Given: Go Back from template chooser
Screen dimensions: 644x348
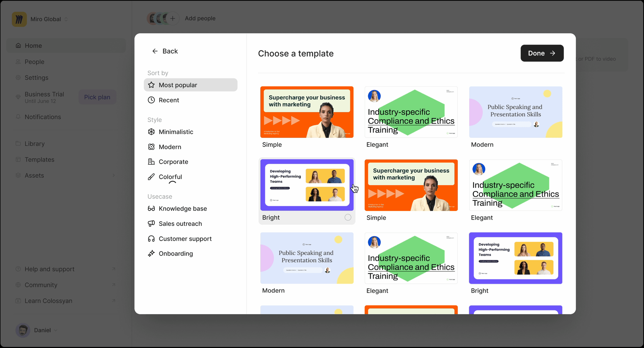Looking at the screenshot, I should click(x=165, y=51).
